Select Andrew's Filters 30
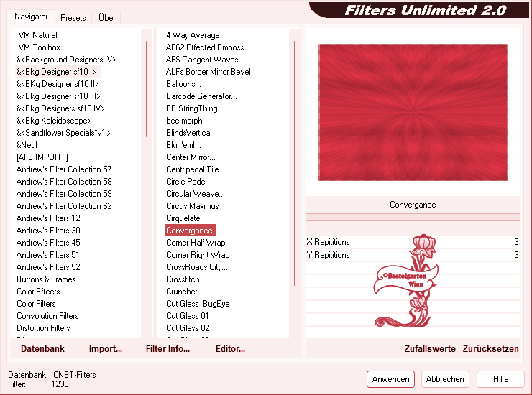This screenshot has height=395, width=532. (48, 231)
